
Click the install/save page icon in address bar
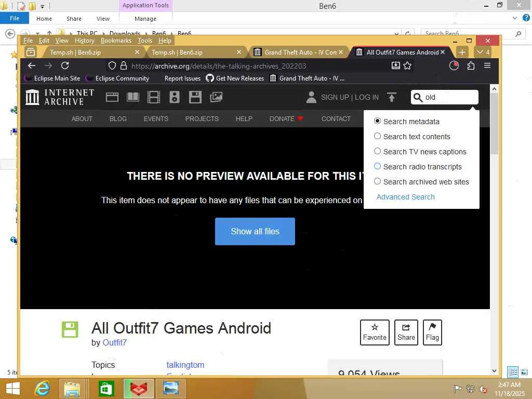pos(395,66)
